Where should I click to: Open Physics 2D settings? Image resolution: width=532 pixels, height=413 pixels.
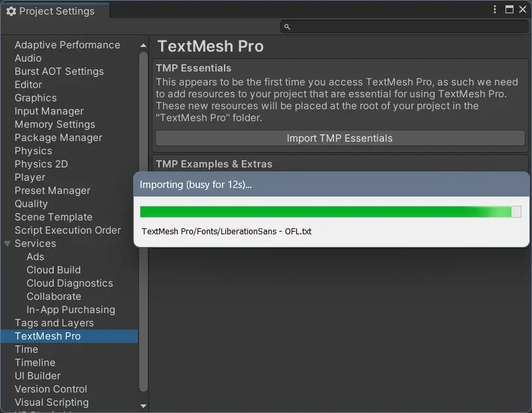(x=41, y=163)
